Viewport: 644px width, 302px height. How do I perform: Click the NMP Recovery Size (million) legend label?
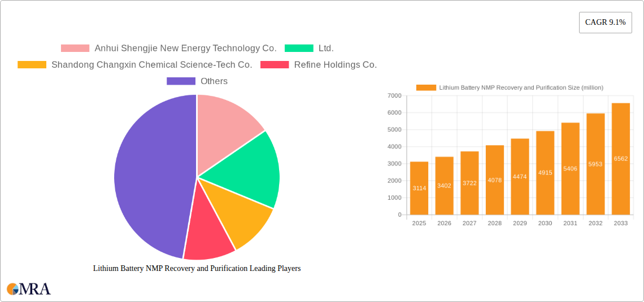tap(521, 87)
